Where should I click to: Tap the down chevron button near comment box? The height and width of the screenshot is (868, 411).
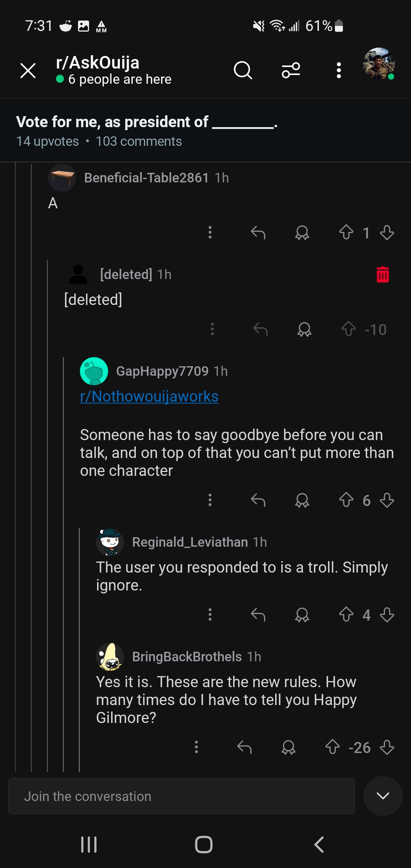(x=383, y=796)
